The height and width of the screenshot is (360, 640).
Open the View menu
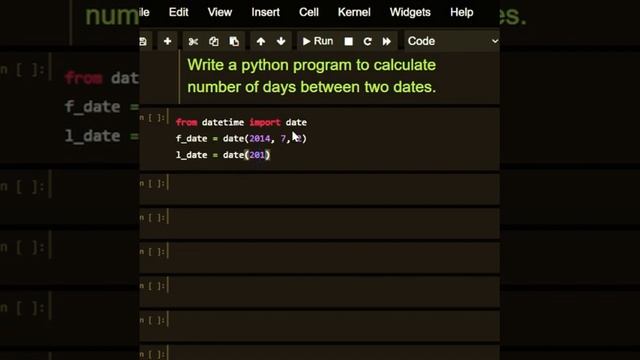pos(220,12)
